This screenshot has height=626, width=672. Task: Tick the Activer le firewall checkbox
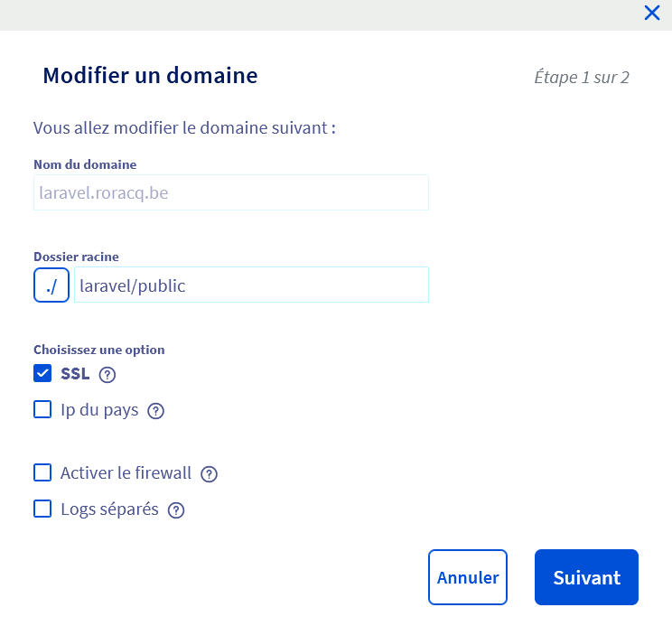click(42, 472)
